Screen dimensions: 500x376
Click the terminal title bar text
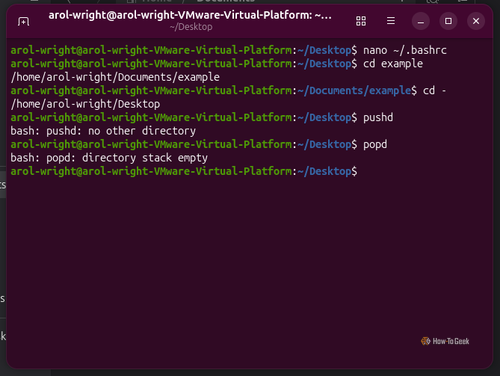pyautogui.click(x=190, y=15)
